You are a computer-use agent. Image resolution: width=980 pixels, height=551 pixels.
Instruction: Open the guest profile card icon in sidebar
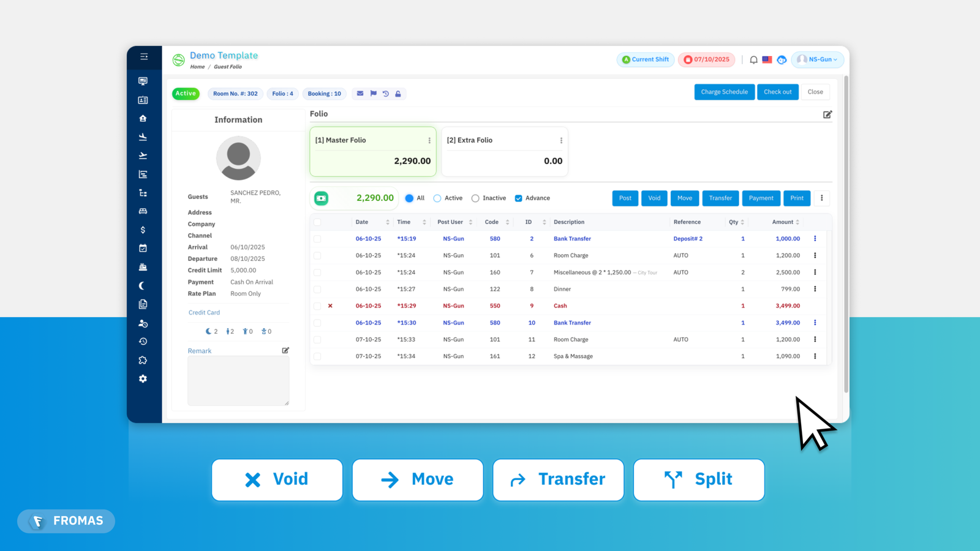pyautogui.click(x=143, y=99)
